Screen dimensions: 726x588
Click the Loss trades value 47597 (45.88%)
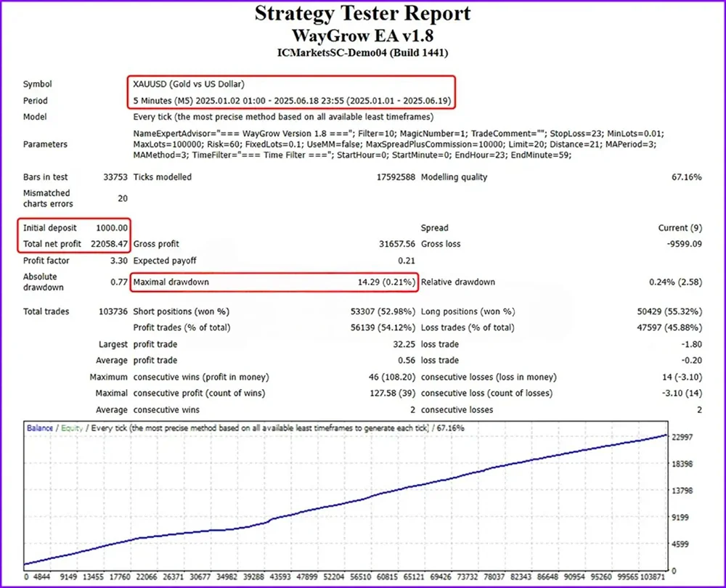[669, 327]
